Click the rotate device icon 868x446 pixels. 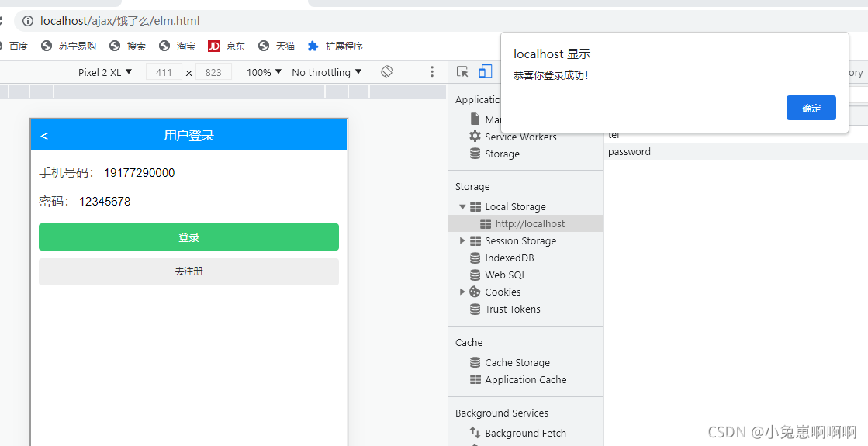(387, 71)
